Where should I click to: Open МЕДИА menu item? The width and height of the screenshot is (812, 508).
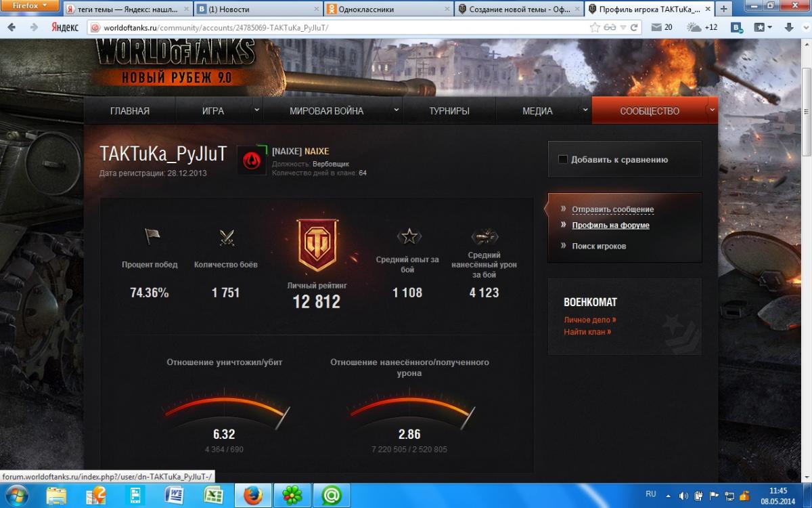click(537, 111)
